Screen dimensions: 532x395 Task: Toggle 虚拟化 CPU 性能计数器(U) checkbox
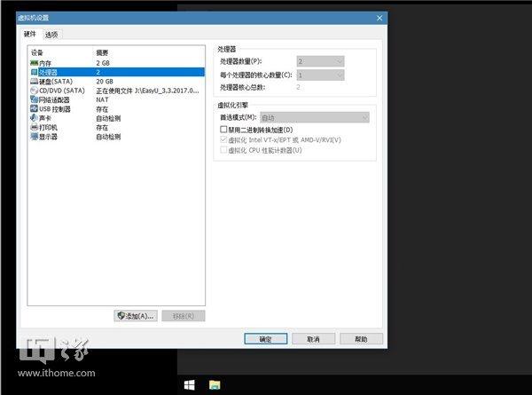pos(223,150)
